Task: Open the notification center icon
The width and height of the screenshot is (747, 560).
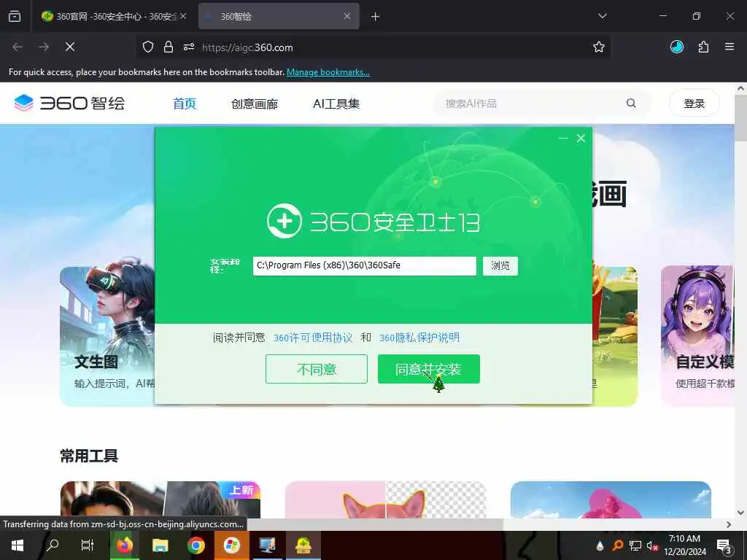Action: pos(724,545)
